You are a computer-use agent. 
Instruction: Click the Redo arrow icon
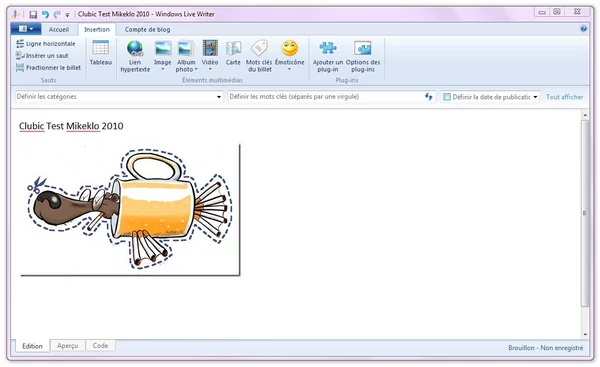57,15
